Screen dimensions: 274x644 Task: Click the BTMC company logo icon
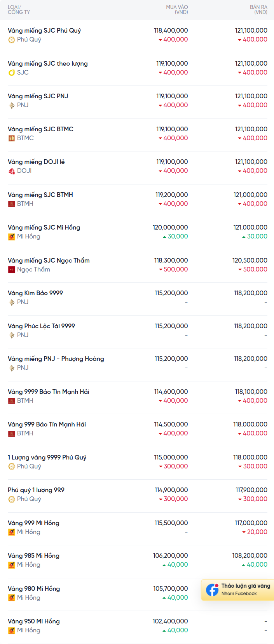[x=12, y=138]
